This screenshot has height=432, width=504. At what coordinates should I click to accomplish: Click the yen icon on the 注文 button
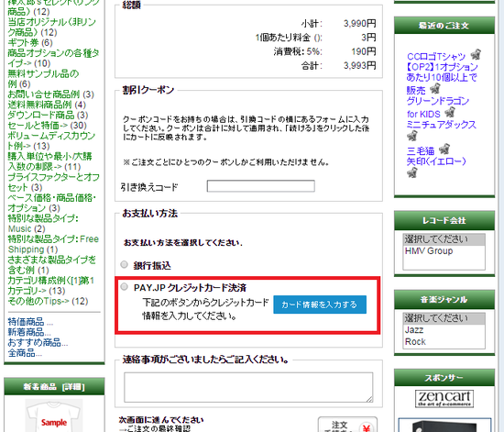(x=367, y=427)
